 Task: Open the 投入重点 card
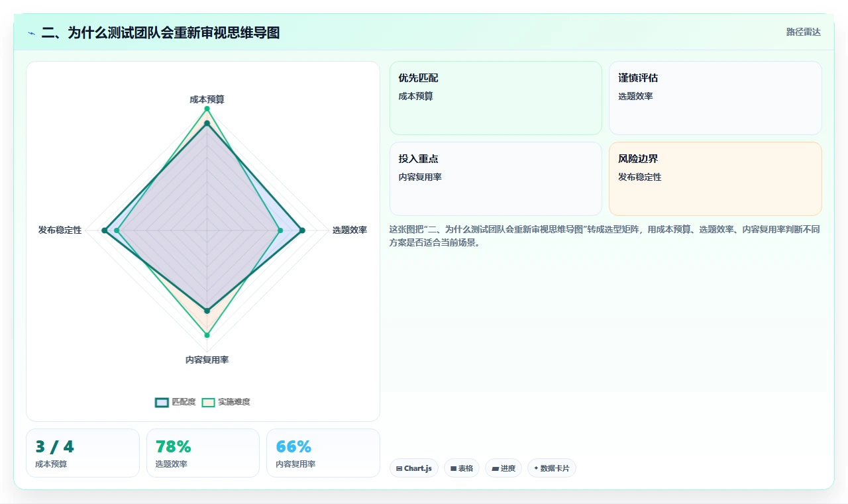[x=496, y=179]
